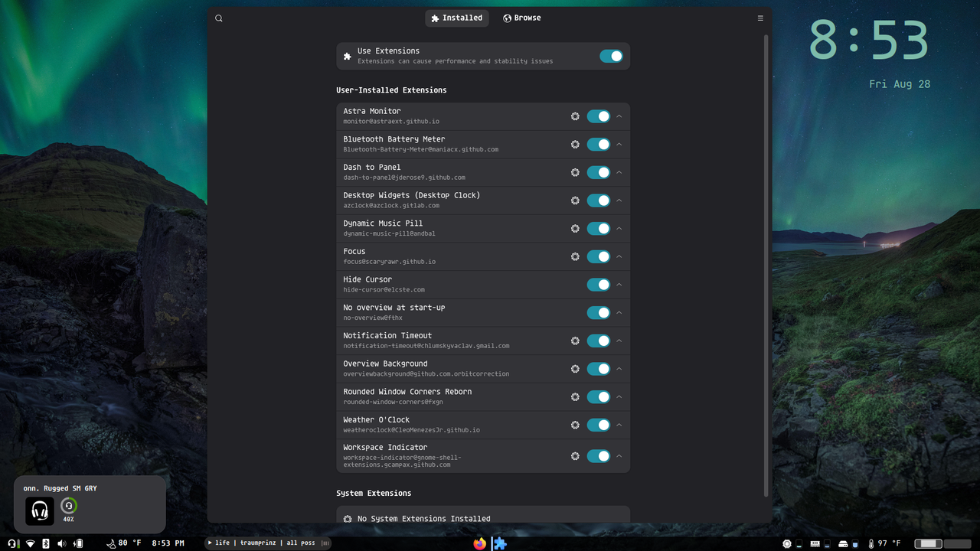Click the extensions list vertical scrollbar
This screenshot has width=980, height=551.
click(x=766, y=266)
